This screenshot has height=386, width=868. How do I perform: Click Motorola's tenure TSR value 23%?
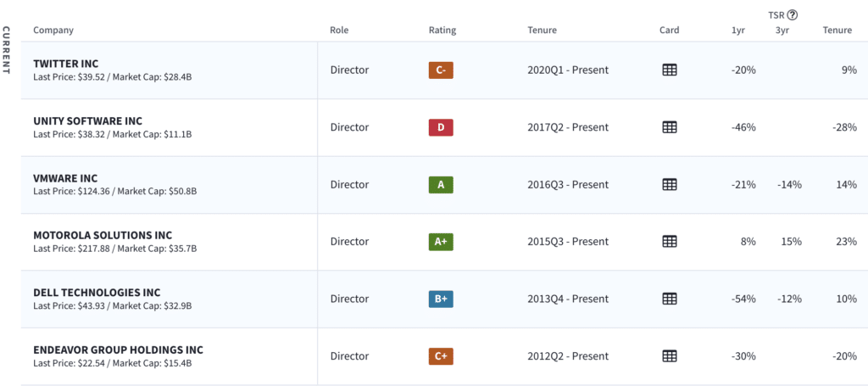[847, 242]
